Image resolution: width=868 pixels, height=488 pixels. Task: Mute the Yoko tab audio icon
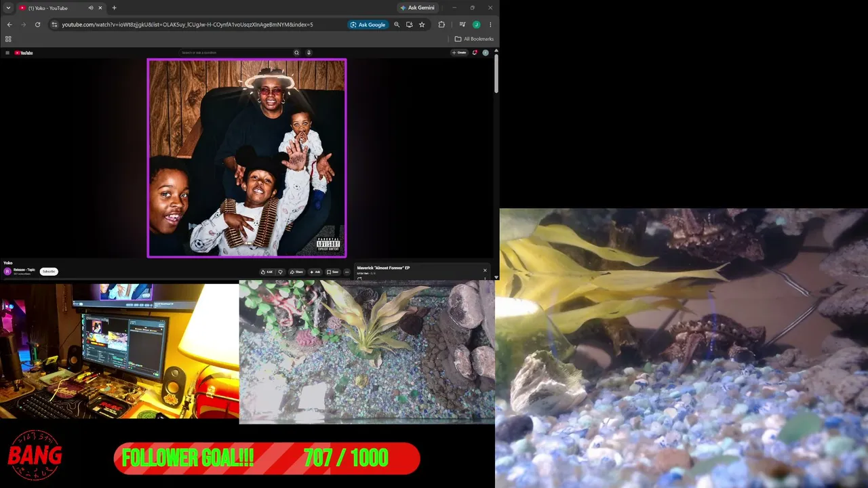click(x=91, y=8)
